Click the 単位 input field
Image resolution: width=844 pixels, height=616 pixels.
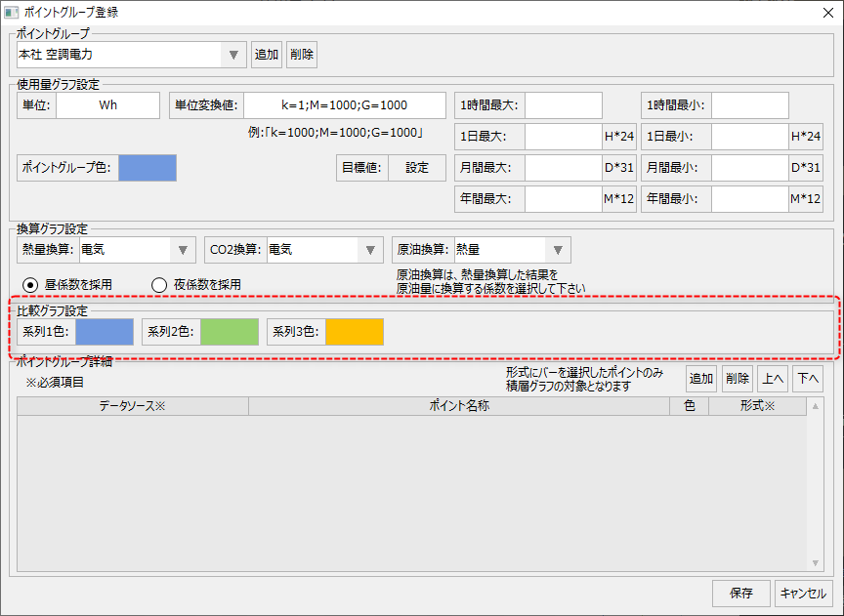(x=107, y=105)
